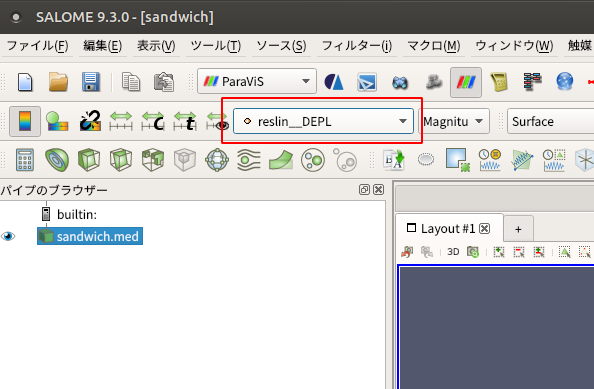Toggle eye visibility of sandwich.med
The width and height of the screenshot is (594, 389).
point(8,236)
